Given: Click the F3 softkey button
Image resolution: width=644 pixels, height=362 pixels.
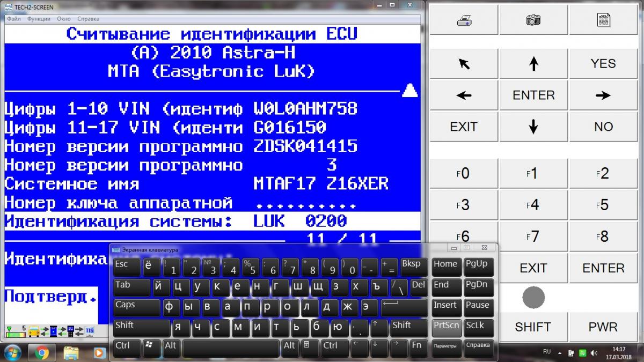Looking at the screenshot, I should pos(464,205).
